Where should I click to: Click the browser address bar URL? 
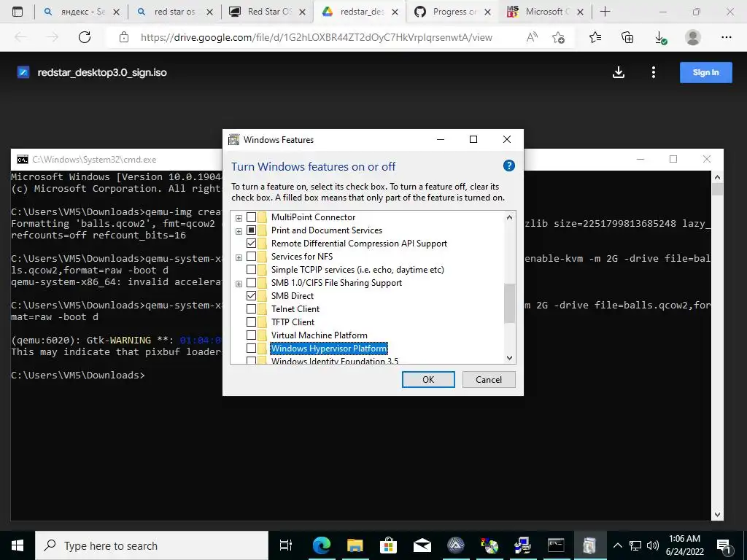[317, 37]
